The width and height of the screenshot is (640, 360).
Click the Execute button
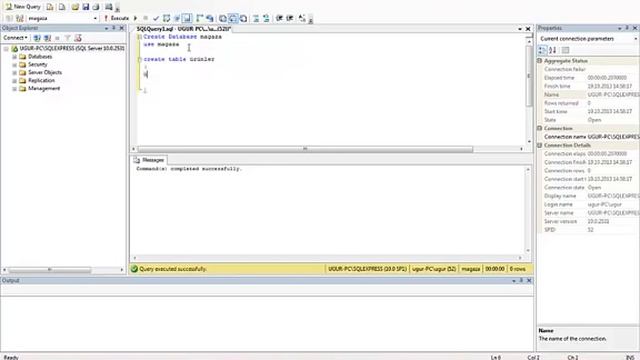coord(116,18)
